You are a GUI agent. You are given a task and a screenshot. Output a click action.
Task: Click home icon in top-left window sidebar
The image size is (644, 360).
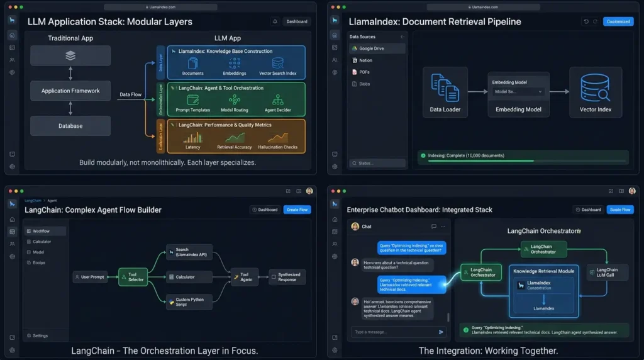pos(12,35)
